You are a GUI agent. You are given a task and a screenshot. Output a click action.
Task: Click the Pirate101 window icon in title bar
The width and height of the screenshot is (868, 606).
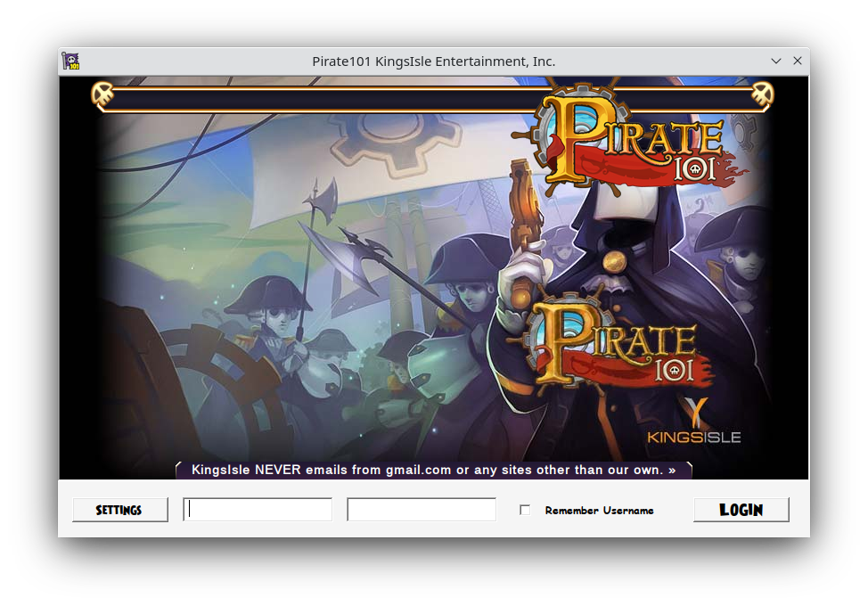[70, 61]
